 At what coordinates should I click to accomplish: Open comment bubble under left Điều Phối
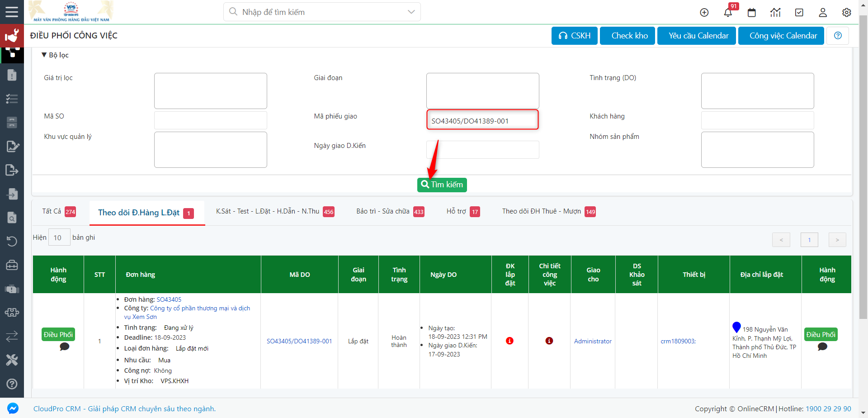pos(65,347)
